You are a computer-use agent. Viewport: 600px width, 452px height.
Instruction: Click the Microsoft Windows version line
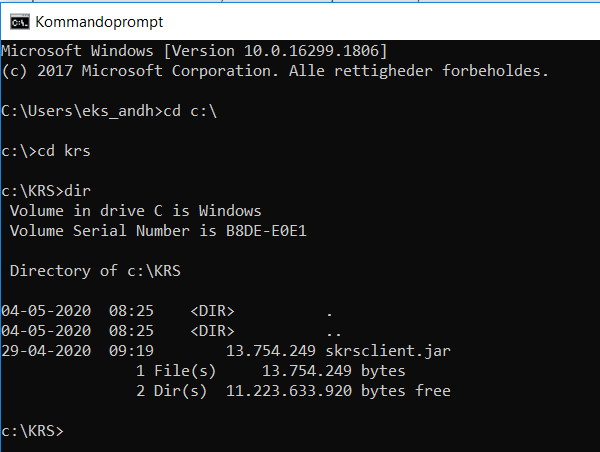click(194, 50)
